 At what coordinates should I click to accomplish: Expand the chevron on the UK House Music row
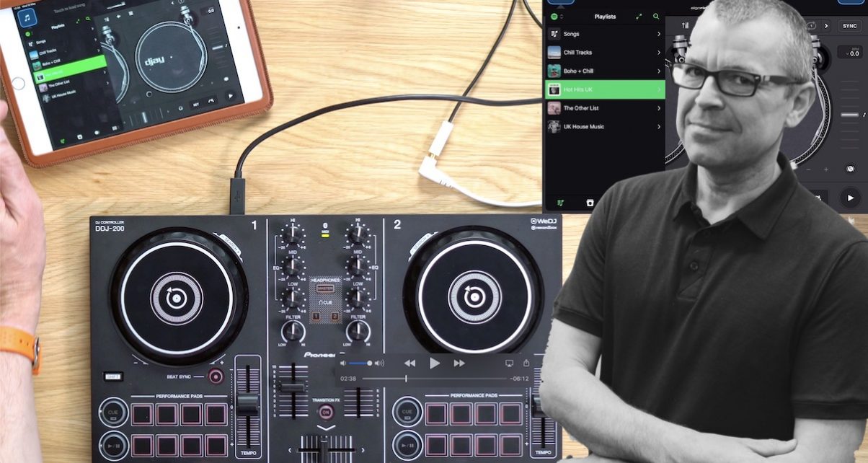tap(659, 126)
